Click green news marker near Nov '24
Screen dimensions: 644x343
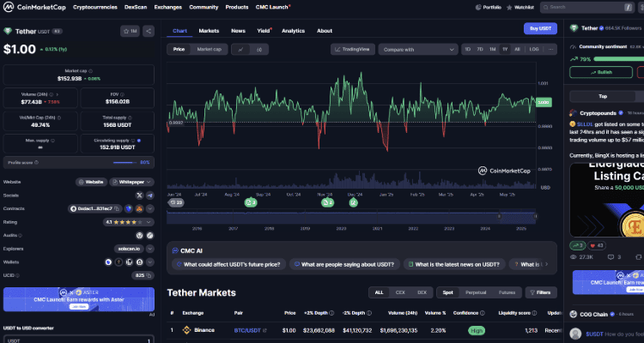(x=327, y=202)
